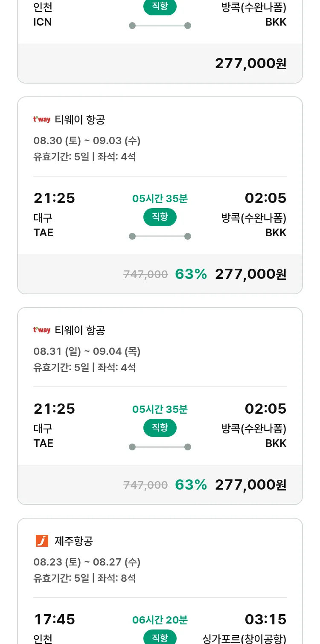Select the 직항 badge on the 08.30 flight
Screen dimensions: 320x644
point(160,217)
